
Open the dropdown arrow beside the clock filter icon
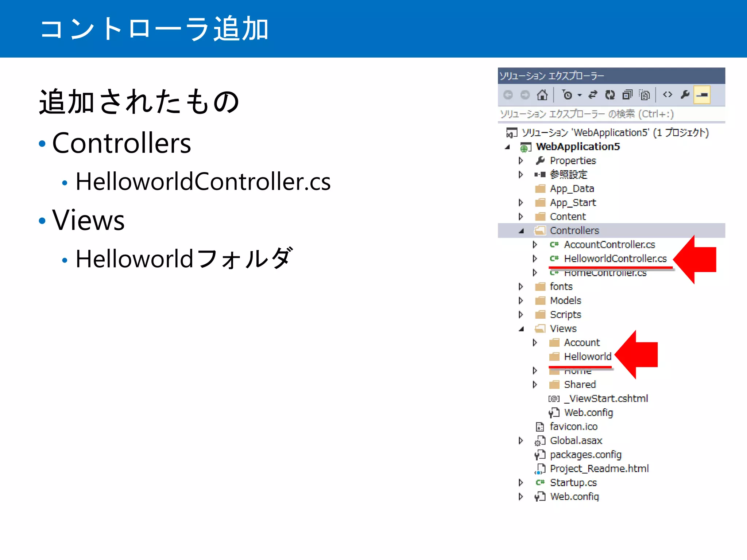pyautogui.click(x=580, y=96)
